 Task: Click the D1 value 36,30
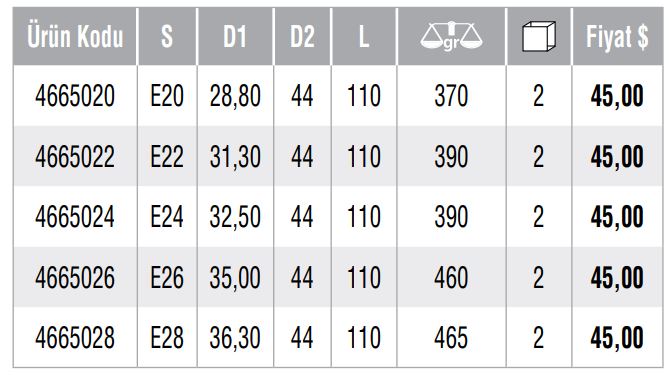coord(235,338)
